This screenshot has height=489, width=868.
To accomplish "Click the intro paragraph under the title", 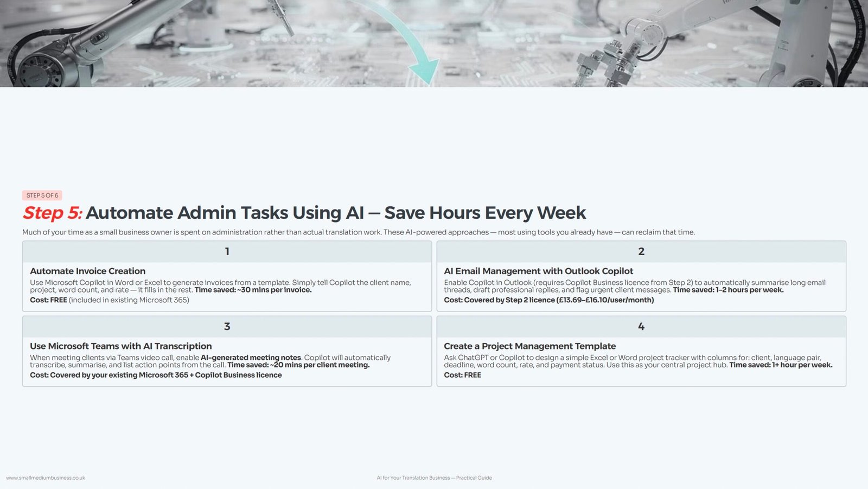I will click(358, 232).
